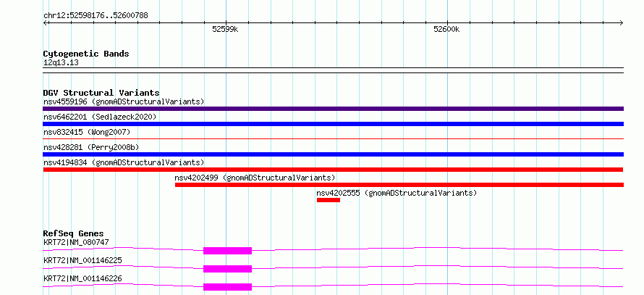Viewport: 644px width, 295px height.
Task: Click the chr12:52598176..52600788 coordinate label
Action: (96, 16)
